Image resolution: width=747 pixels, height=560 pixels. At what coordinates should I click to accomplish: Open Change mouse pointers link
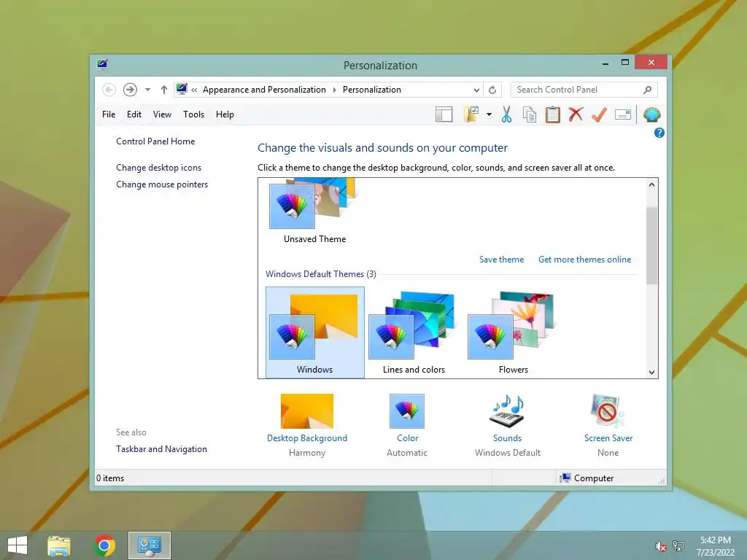162,184
